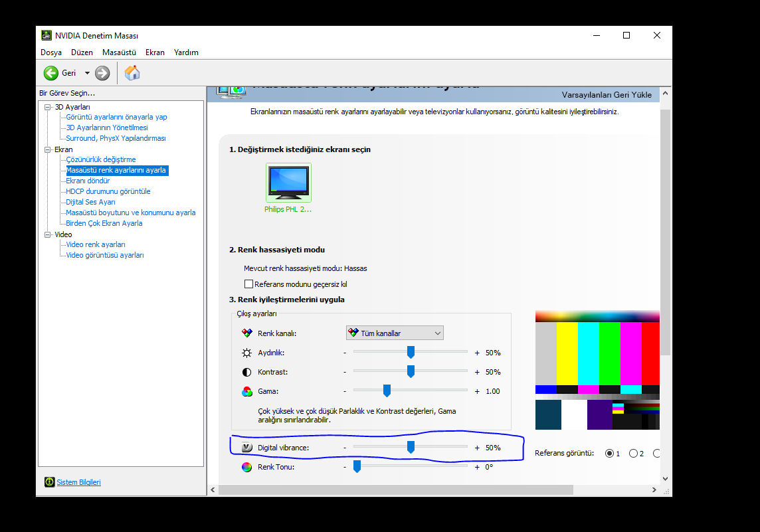Maximize the NVIDIA Denetim Masası window
This screenshot has width=760, height=532.
tap(626, 35)
